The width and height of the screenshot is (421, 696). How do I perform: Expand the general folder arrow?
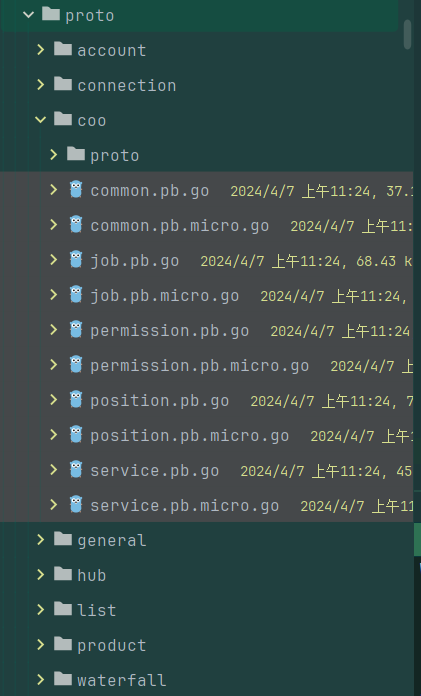[x=41, y=539]
